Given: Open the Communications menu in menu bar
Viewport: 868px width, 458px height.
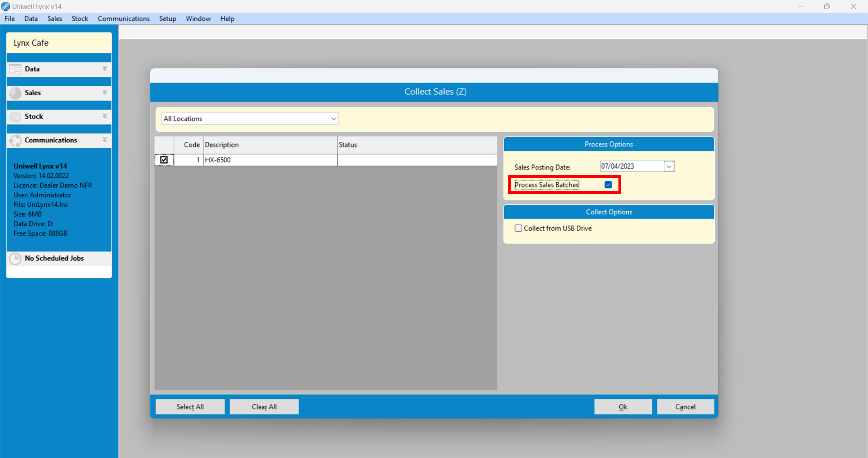Looking at the screenshot, I should (x=124, y=19).
